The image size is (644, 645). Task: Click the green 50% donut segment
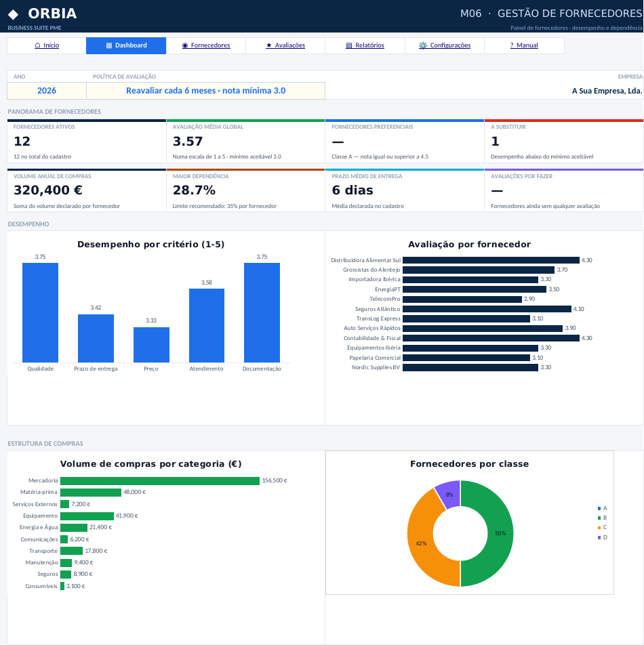pyautogui.click(x=500, y=533)
